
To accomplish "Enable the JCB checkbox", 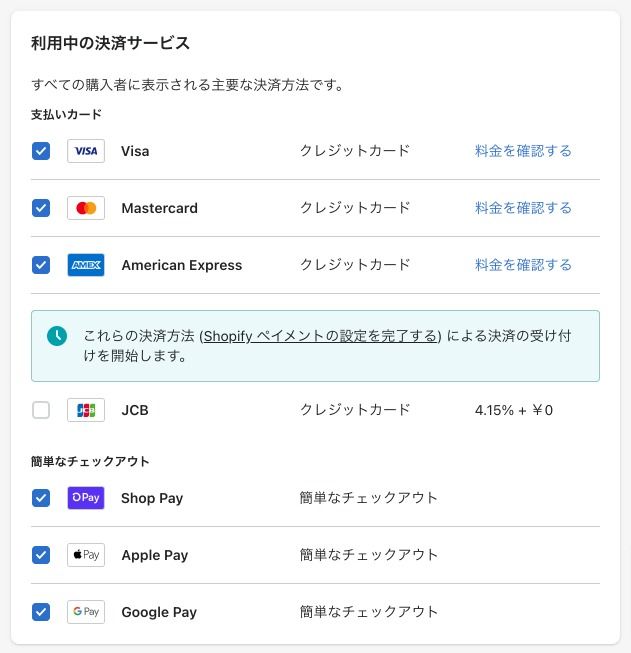I will click(x=41, y=410).
